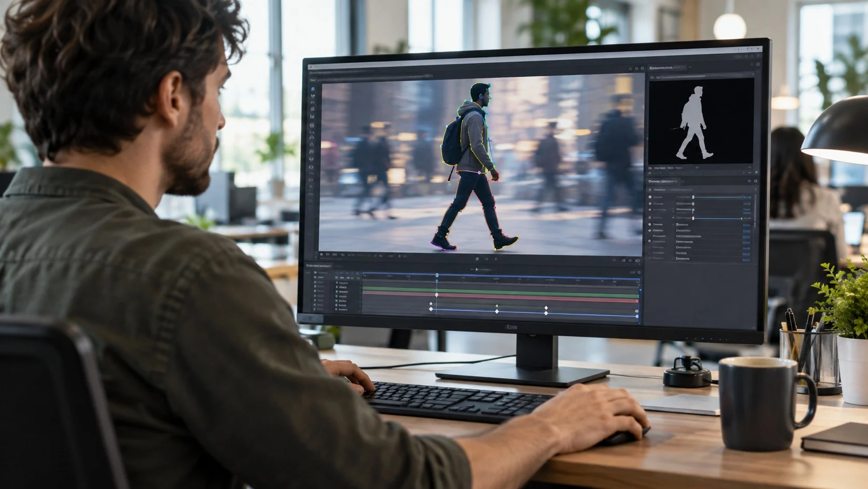Click the first icon of the viewer's bottom-left controls
Screen dimensions: 868x489
pos(322,255)
